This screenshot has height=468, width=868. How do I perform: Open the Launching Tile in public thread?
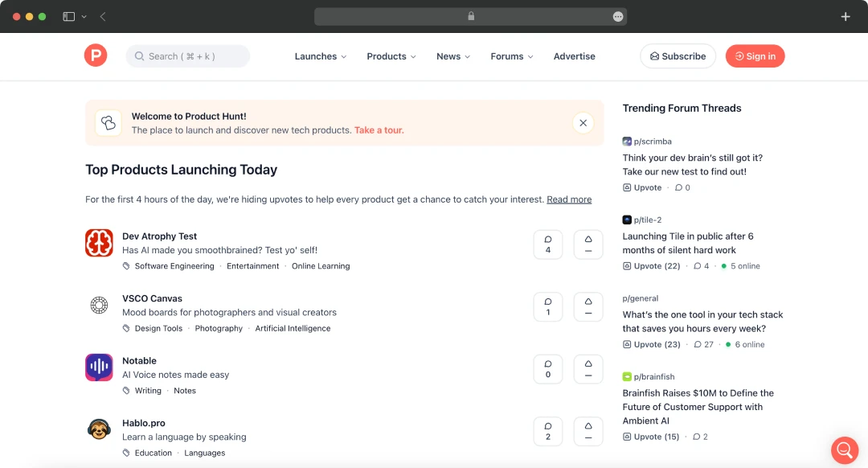(x=688, y=243)
